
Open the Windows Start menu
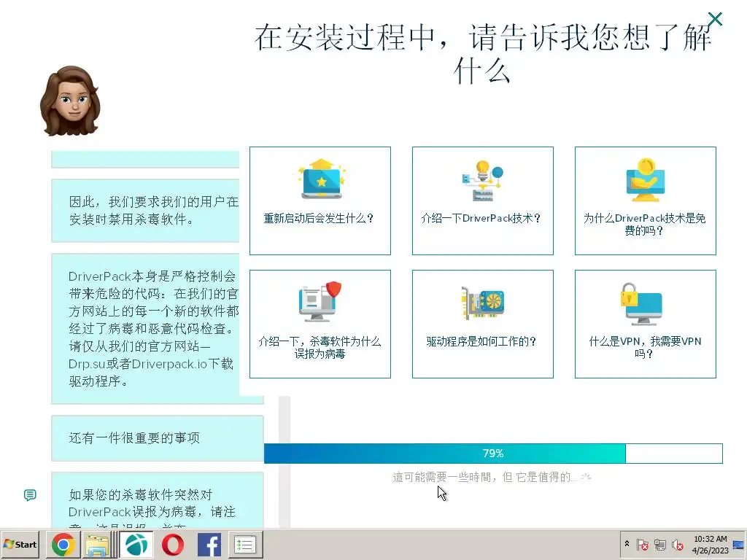tap(21, 545)
